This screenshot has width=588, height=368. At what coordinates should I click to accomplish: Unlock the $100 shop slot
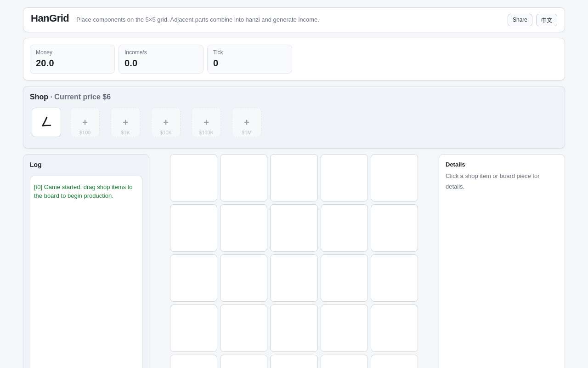pyautogui.click(x=85, y=122)
